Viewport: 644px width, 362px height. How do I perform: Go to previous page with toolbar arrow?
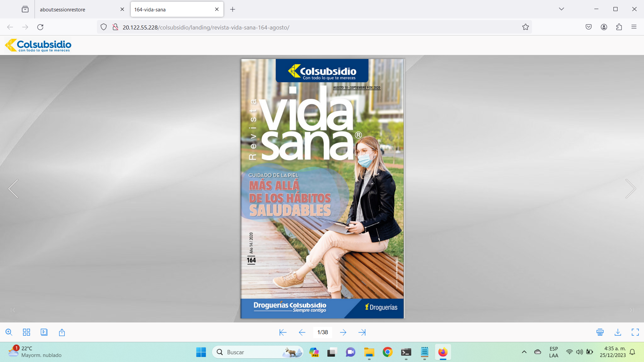pyautogui.click(x=302, y=332)
